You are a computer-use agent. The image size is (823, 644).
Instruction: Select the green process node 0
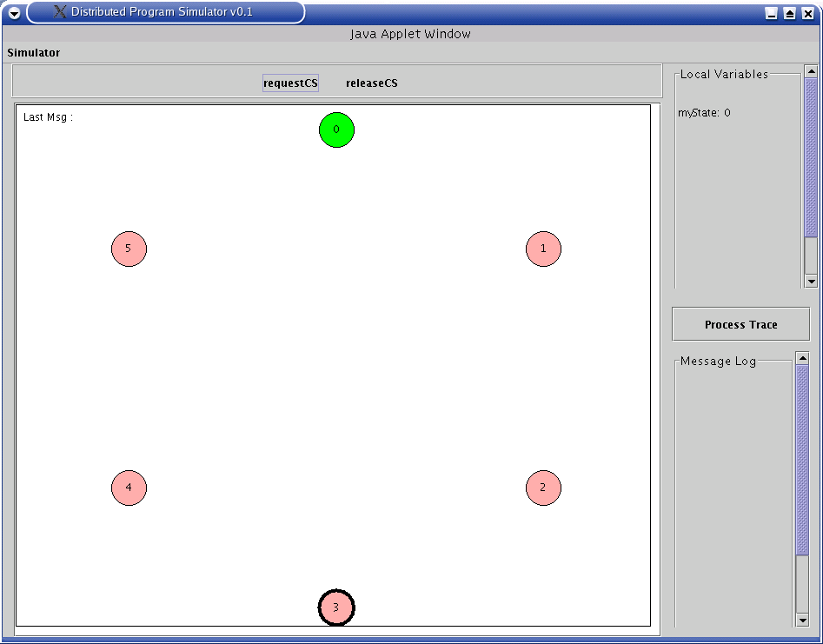pos(336,129)
